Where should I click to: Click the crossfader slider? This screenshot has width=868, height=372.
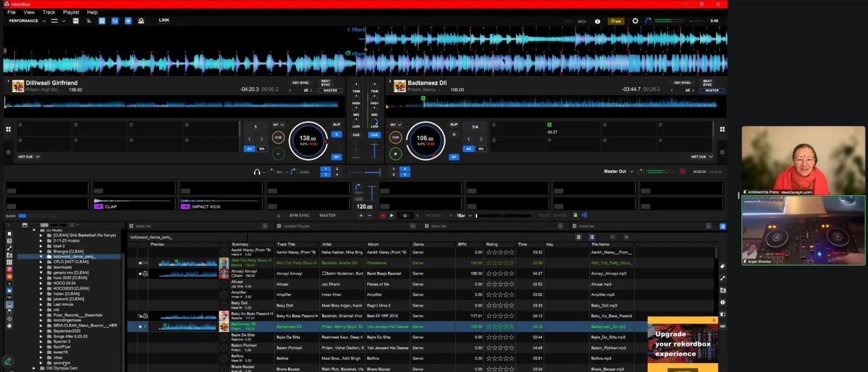tap(365, 173)
